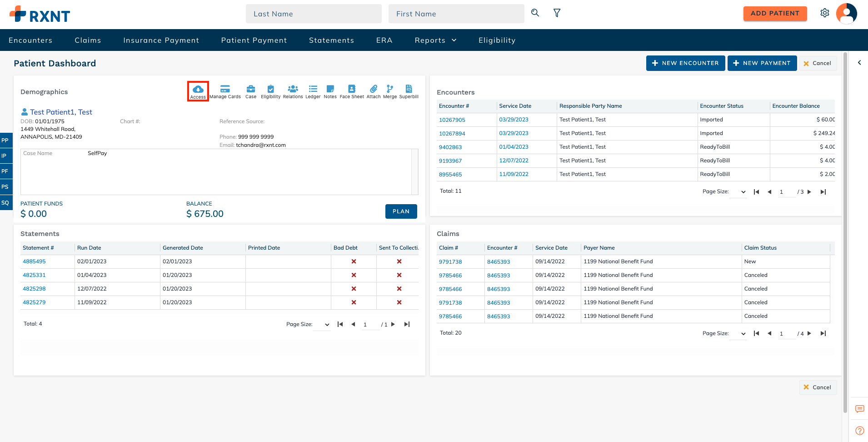Open encounter link 10267905

click(x=452, y=120)
